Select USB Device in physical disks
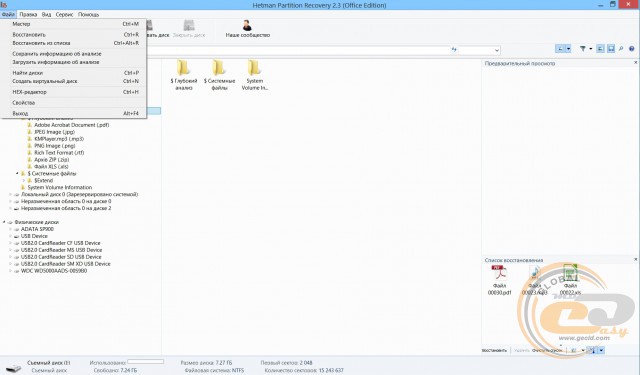The width and height of the screenshot is (640, 375). click(34, 236)
